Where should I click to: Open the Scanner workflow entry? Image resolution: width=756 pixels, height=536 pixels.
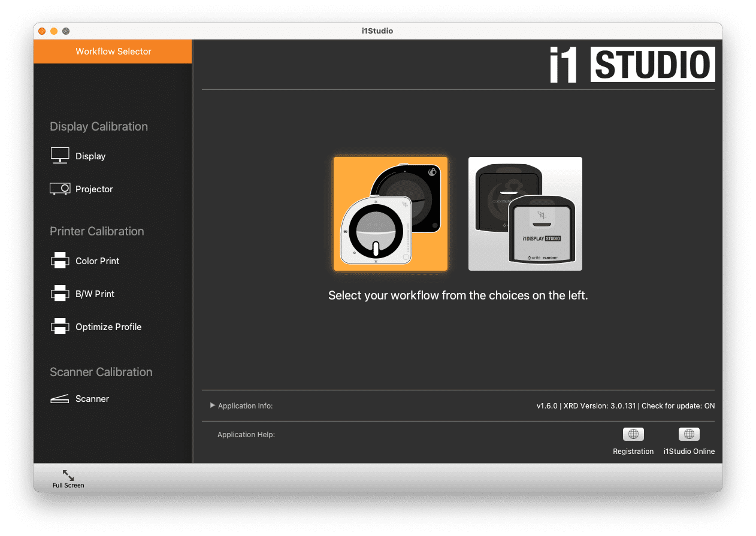pyautogui.click(x=92, y=398)
